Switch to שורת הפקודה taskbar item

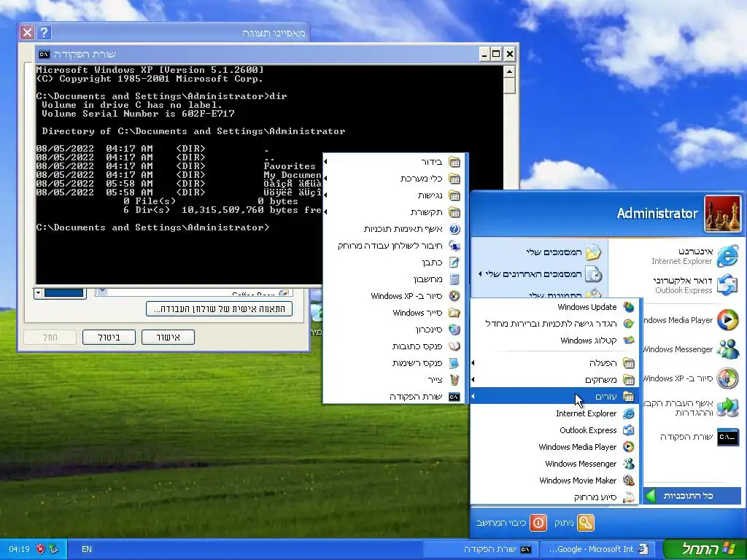(x=481, y=549)
